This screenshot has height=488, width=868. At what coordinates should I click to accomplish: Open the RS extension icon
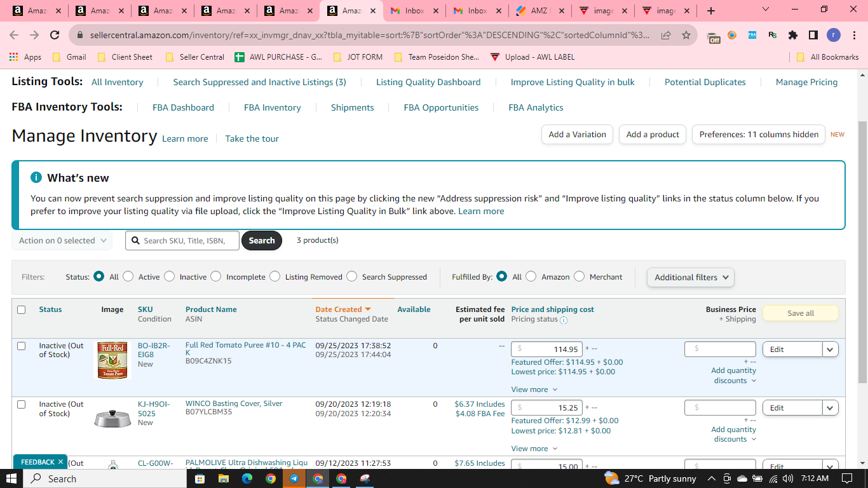click(x=773, y=35)
